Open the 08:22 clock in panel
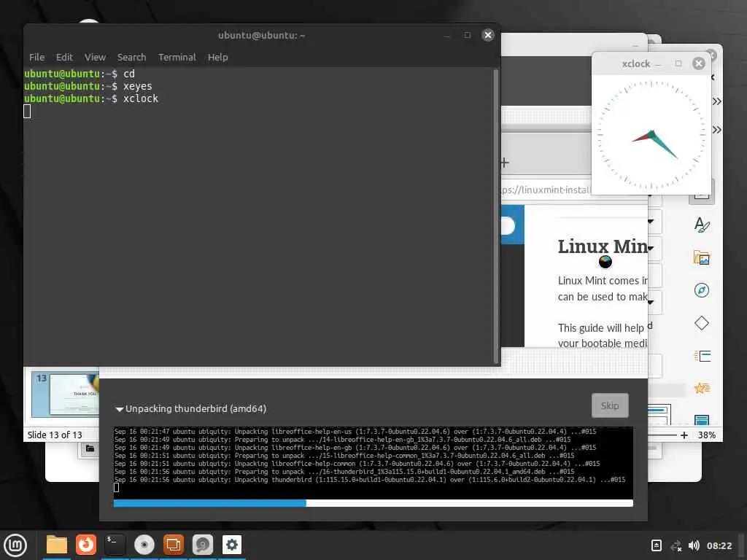The image size is (747, 560). pos(719,545)
